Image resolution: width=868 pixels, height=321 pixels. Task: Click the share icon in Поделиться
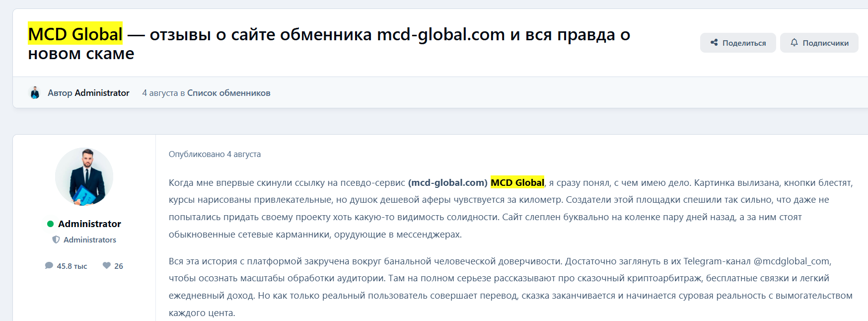(714, 43)
